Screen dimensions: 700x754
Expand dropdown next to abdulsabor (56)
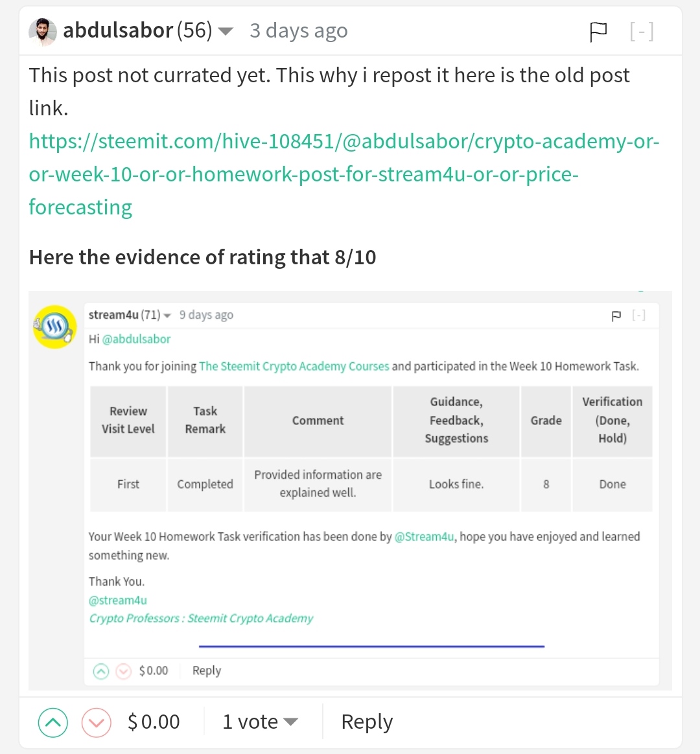point(225,32)
